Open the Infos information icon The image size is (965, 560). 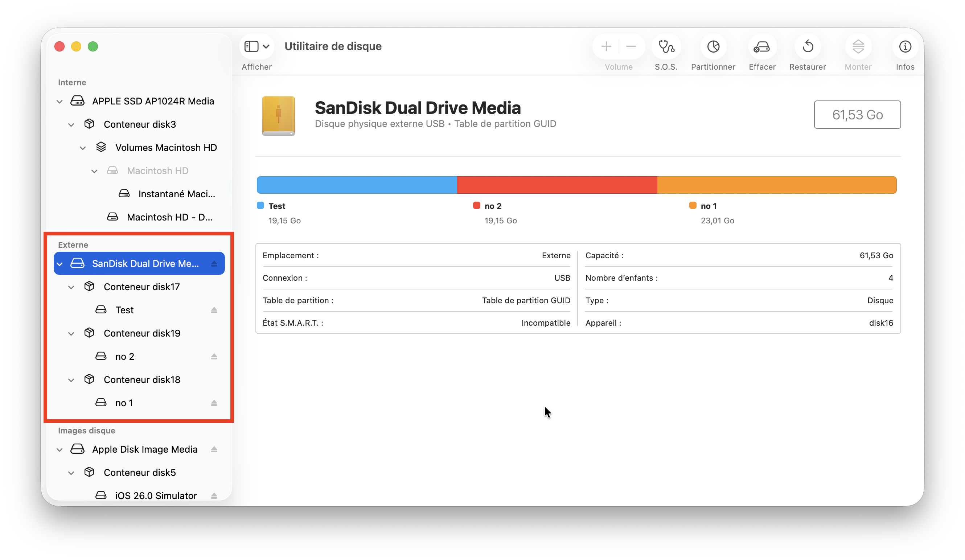coord(905,47)
